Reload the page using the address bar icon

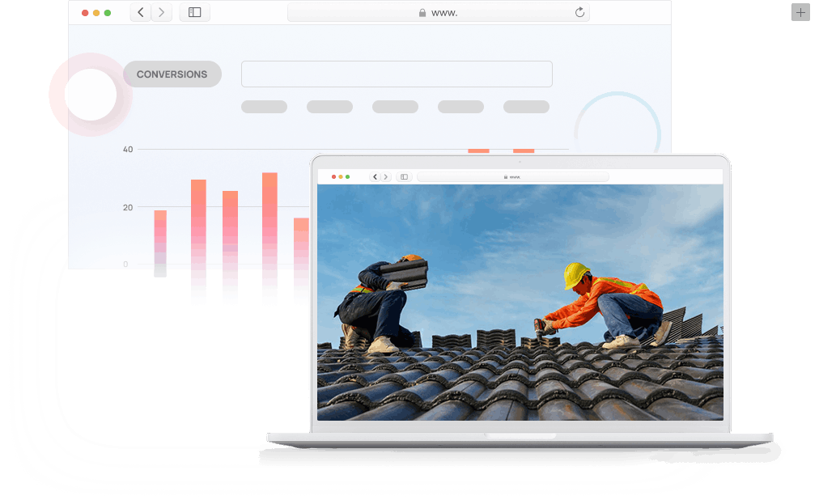click(579, 12)
